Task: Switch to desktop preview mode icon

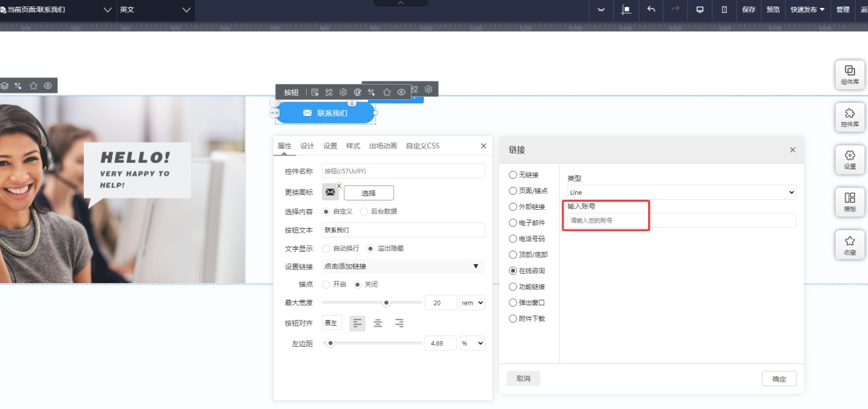Action: [x=699, y=9]
